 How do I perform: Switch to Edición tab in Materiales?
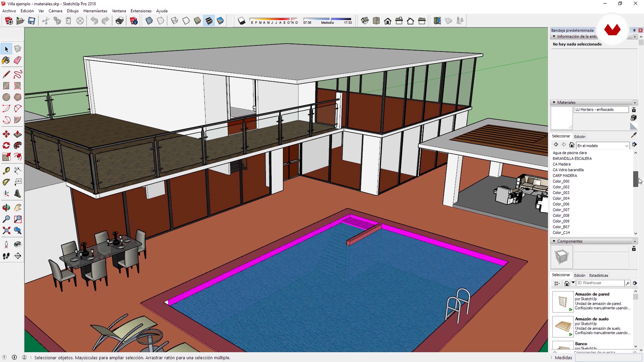click(x=579, y=137)
